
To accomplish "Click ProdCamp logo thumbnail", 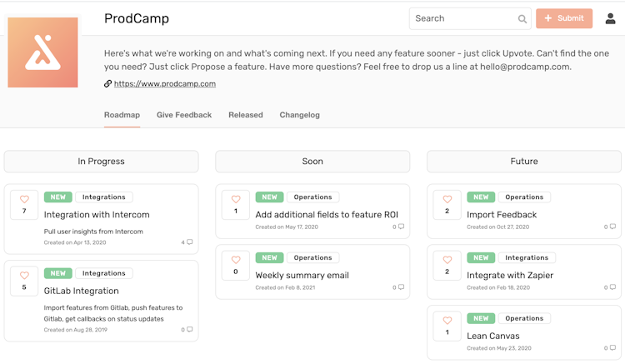I will point(42,52).
